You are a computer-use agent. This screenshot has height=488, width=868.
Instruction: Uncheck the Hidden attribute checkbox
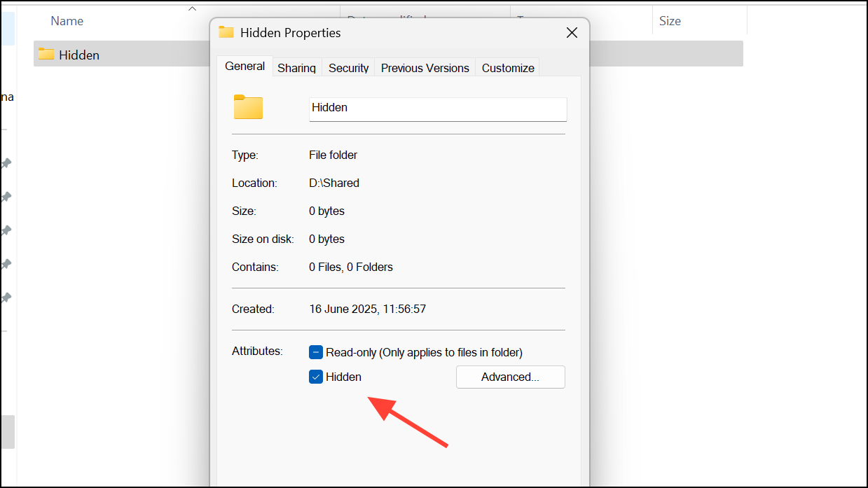[x=316, y=377]
